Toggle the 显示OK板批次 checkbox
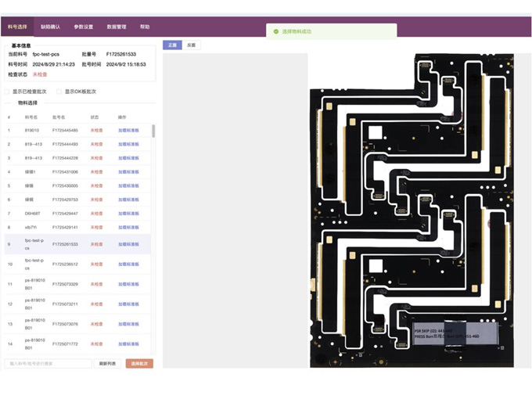This screenshot has width=532, height=403. (x=59, y=92)
